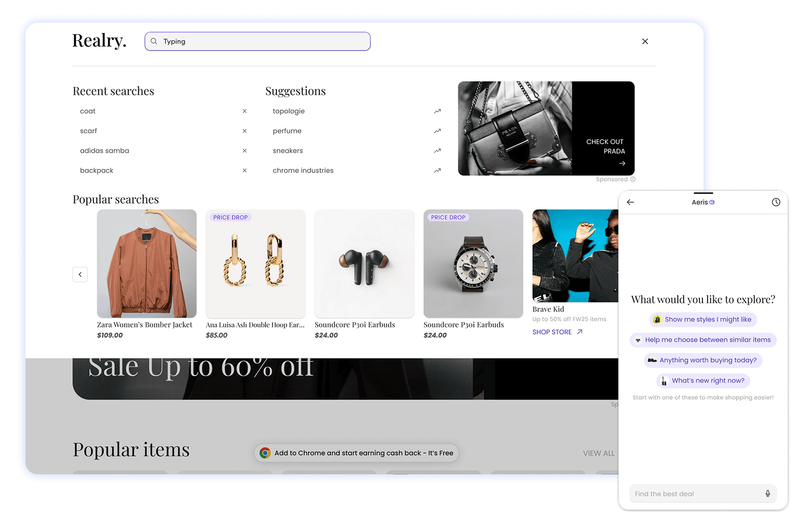Select recent search 'adidas samba'

(x=104, y=151)
